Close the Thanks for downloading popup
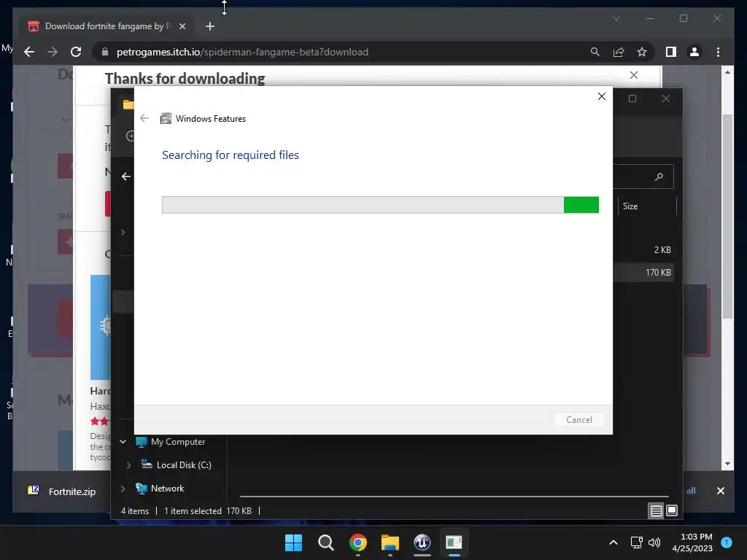This screenshot has height=560, width=747. click(x=634, y=75)
